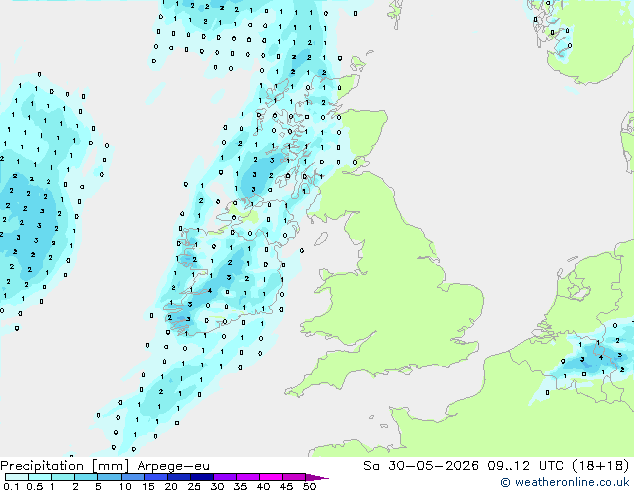Click the 'Sa 30-05-2026 09..12 UTC (18+18)' timestamp
The width and height of the screenshot is (634, 490).
point(496,466)
